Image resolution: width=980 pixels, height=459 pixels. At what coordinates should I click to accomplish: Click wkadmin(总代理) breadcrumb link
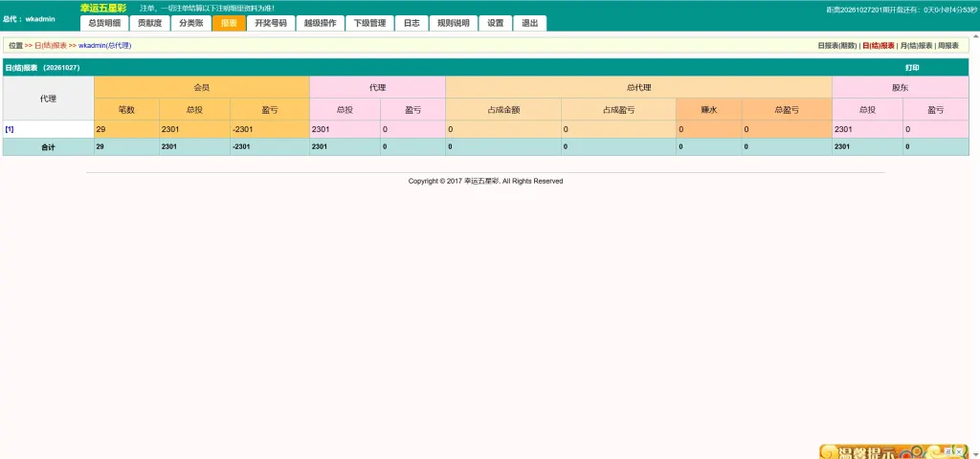(x=105, y=46)
